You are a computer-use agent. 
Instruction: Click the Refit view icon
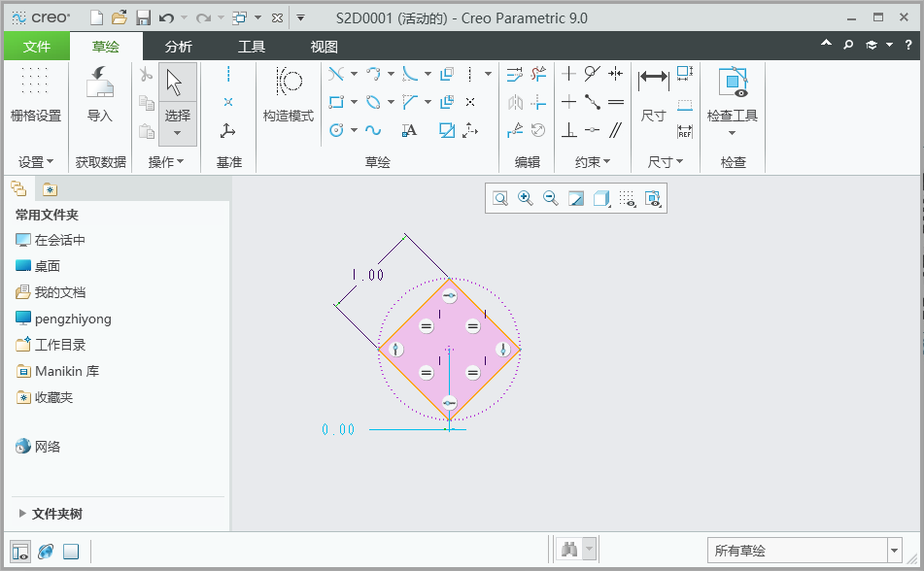[500, 198]
